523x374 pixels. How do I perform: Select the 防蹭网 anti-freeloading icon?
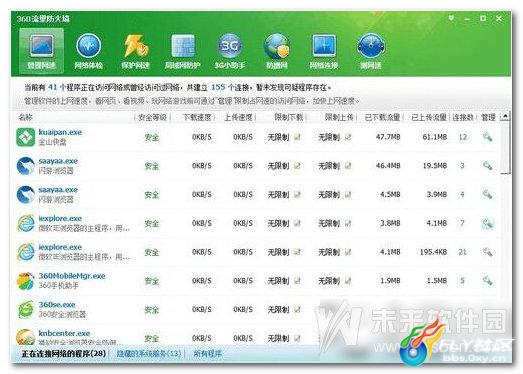tap(277, 51)
